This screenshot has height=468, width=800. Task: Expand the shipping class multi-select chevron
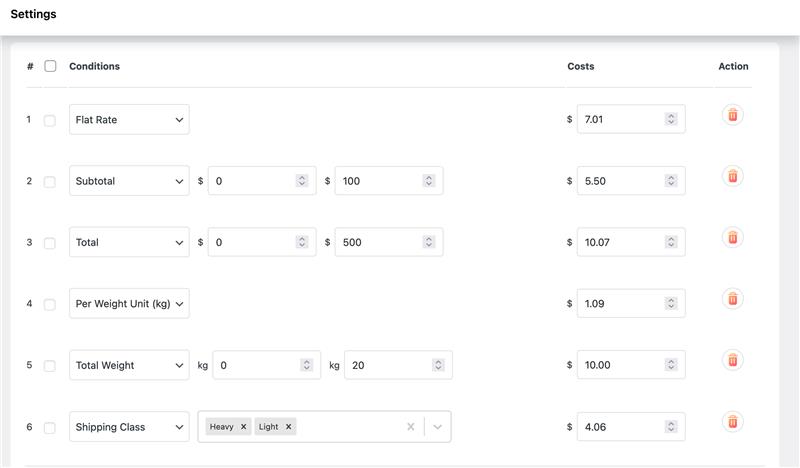pyautogui.click(x=437, y=427)
